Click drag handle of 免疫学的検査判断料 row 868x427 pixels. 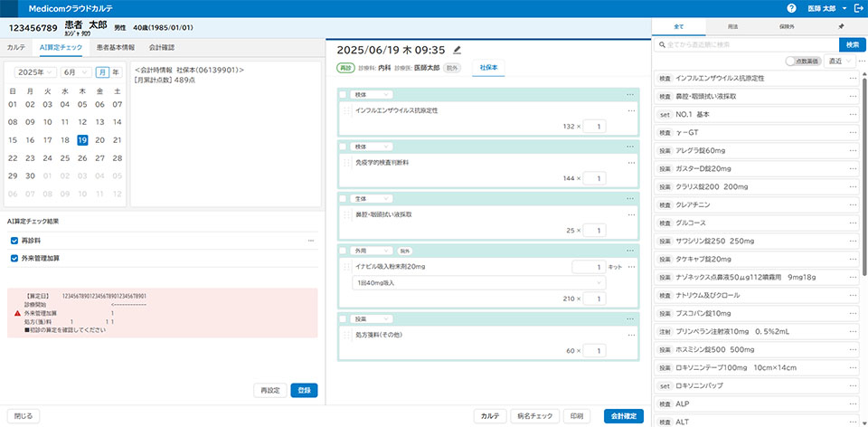tap(345, 163)
